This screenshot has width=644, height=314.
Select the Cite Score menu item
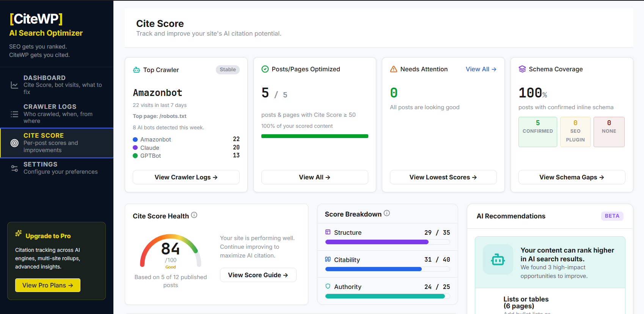click(57, 143)
